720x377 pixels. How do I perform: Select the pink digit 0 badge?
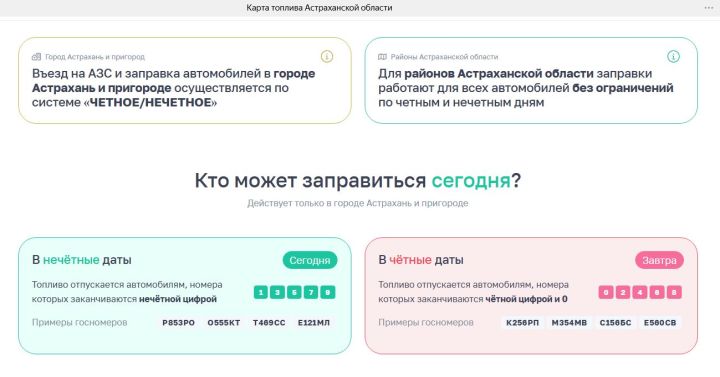click(x=606, y=292)
